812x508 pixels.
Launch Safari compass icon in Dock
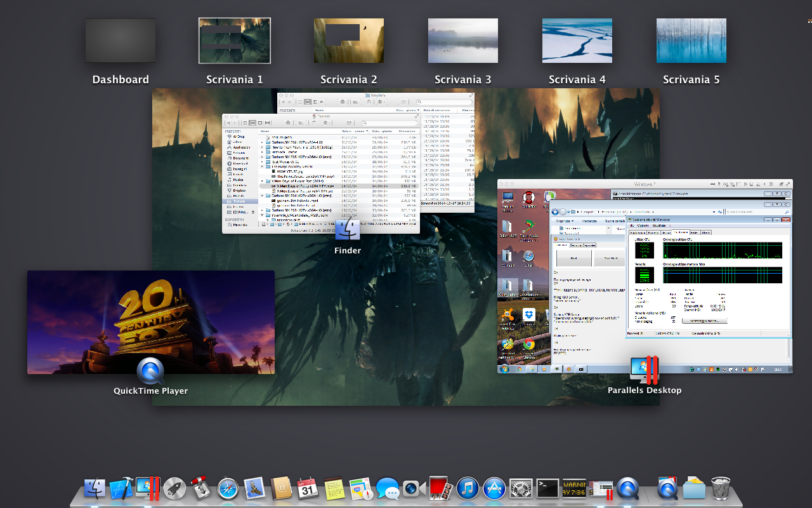tap(228, 488)
